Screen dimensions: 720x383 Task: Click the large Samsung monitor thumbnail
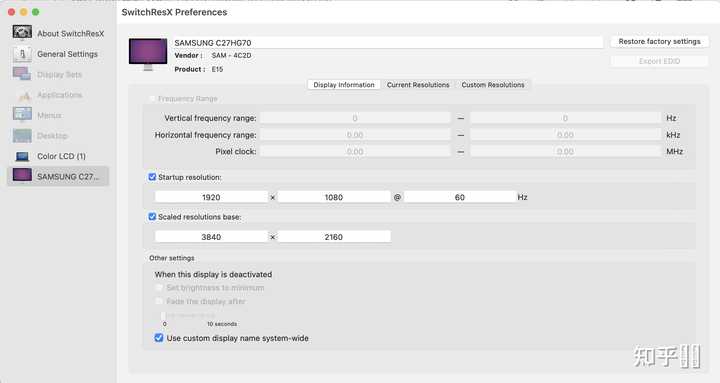pos(148,54)
